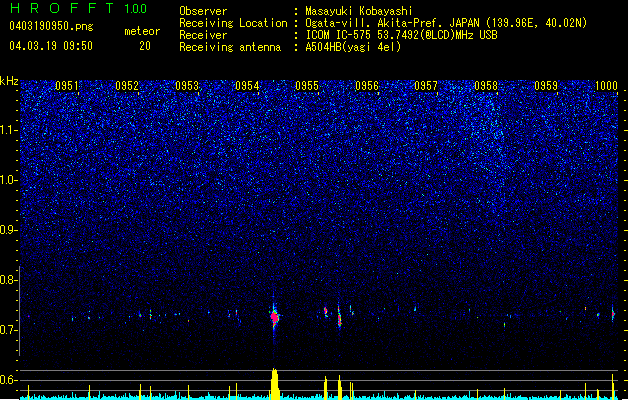The image size is (629, 400).
Task: Click the 0954 time marker
Action: 247,86
